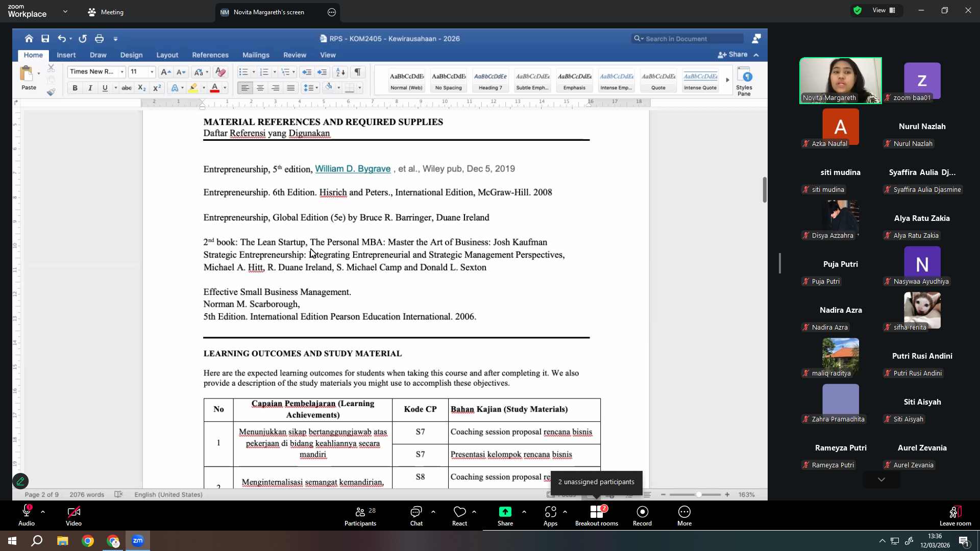Open Zoom Apps
980x551 pixels.
(x=550, y=516)
